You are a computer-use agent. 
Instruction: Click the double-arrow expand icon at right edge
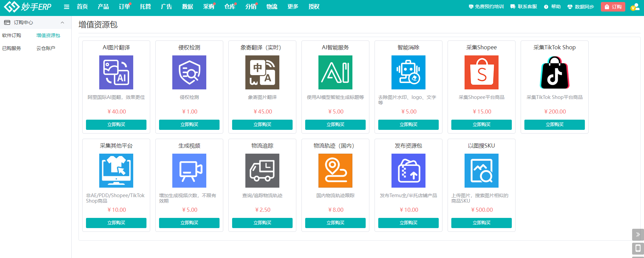[638, 235]
